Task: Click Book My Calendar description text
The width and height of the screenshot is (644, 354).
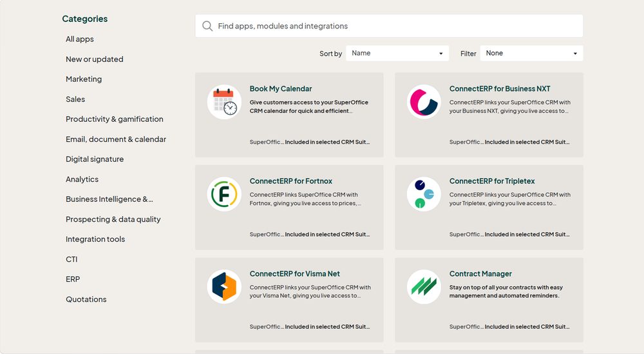Action: coord(309,106)
